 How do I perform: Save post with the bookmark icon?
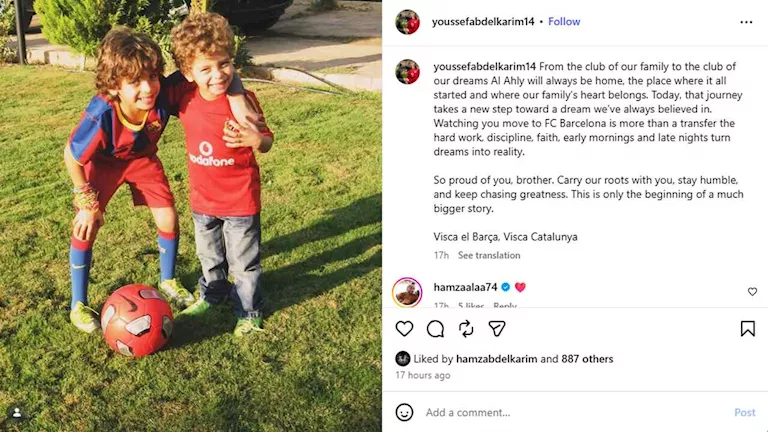coord(747,329)
